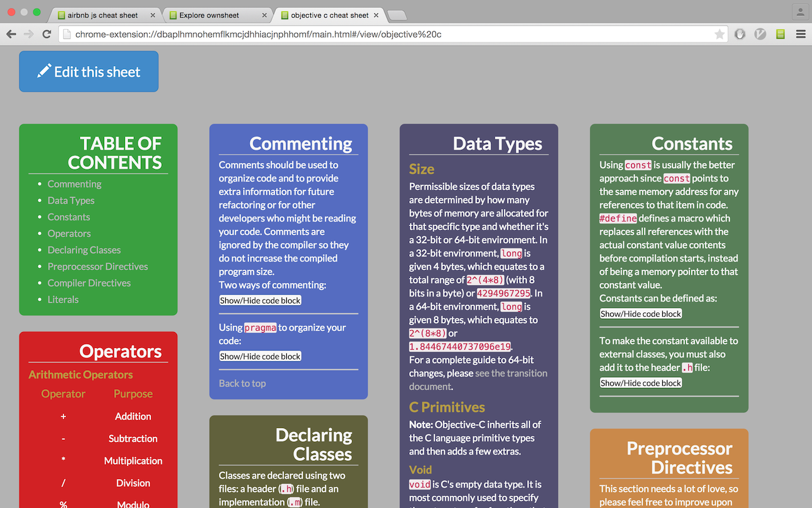Click the Subtraction table cell
812x508 pixels.
133,439
